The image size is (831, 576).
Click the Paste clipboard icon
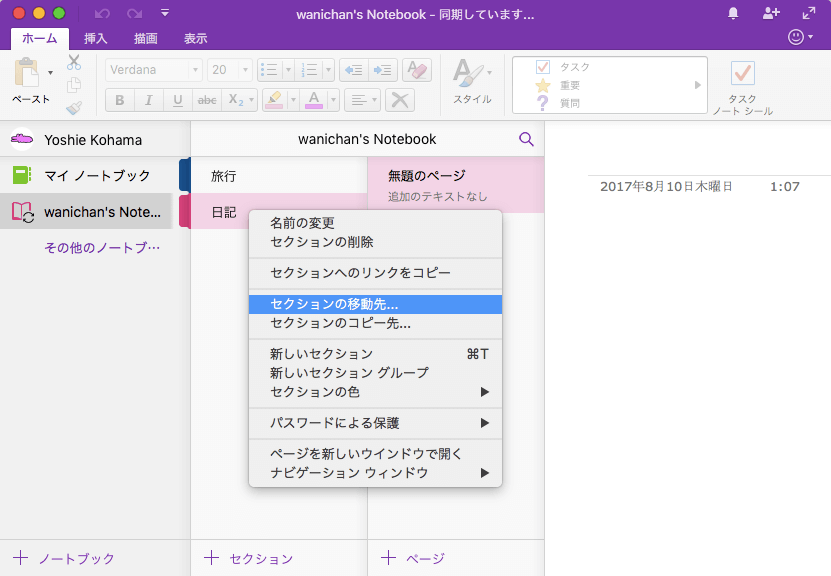pos(26,73)
